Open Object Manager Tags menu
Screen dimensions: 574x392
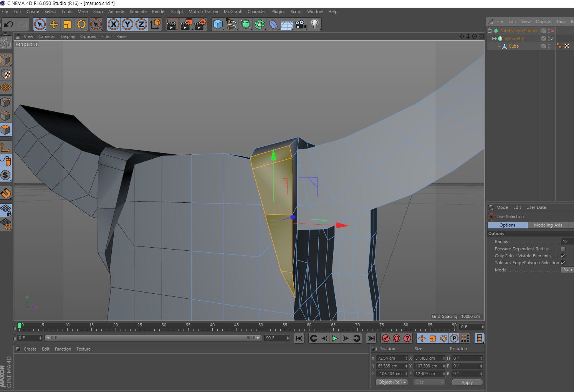pos(561,22)
